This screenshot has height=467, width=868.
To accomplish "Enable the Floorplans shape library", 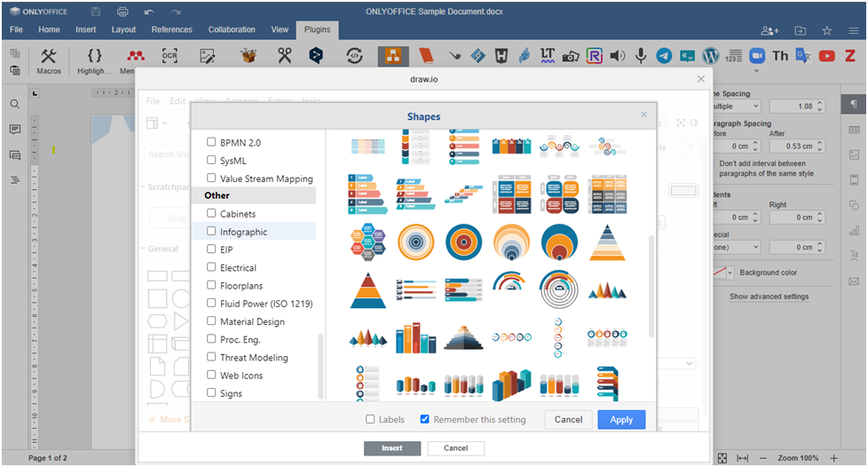I will tap(211, 285).
